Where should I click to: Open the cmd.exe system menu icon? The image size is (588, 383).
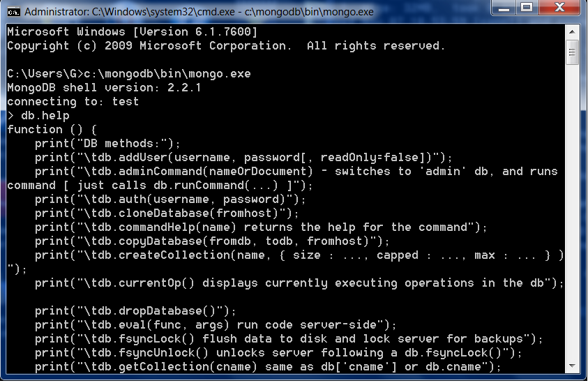13,10
